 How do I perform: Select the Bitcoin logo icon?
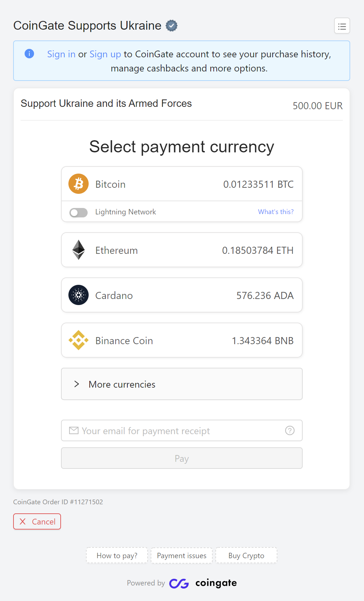(79, 184)
